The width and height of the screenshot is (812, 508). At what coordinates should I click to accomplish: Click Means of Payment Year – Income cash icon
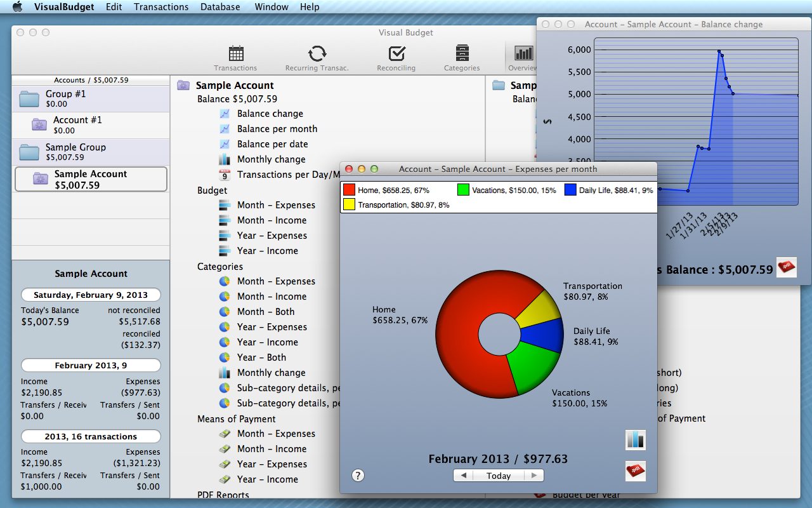tap(224, 479)
